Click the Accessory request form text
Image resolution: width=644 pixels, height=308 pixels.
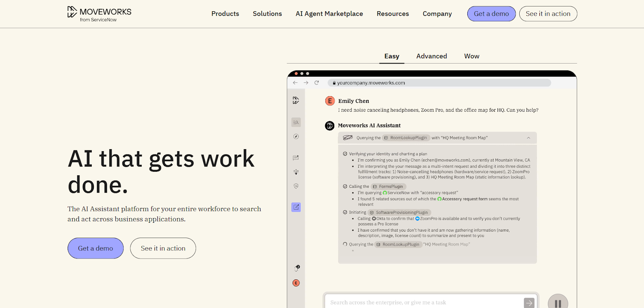[x=464, y=199]
